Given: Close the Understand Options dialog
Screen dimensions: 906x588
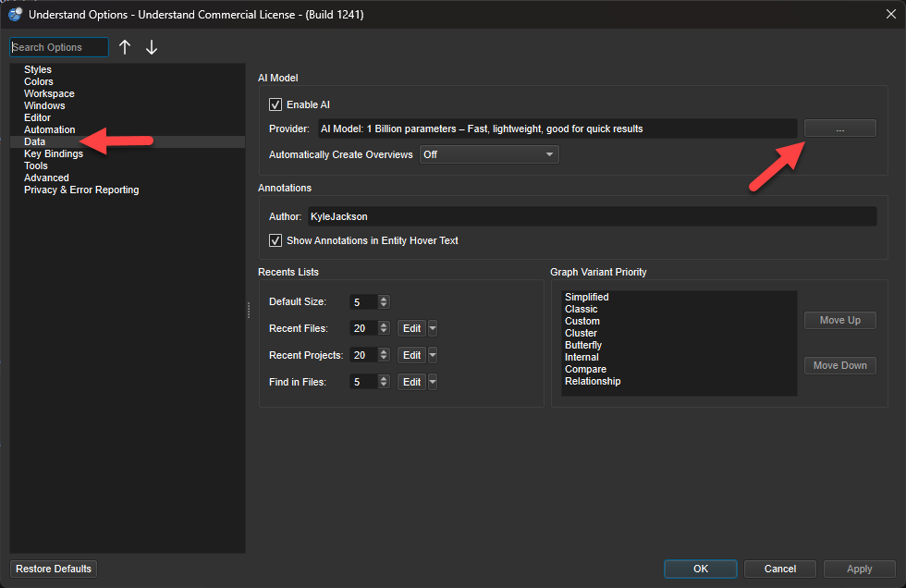Looking at the screenshot, I should tap(891, 14).
